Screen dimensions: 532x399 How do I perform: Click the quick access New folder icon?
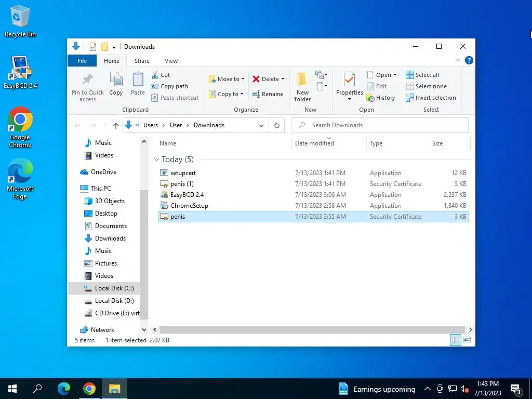tap(105, 46)
